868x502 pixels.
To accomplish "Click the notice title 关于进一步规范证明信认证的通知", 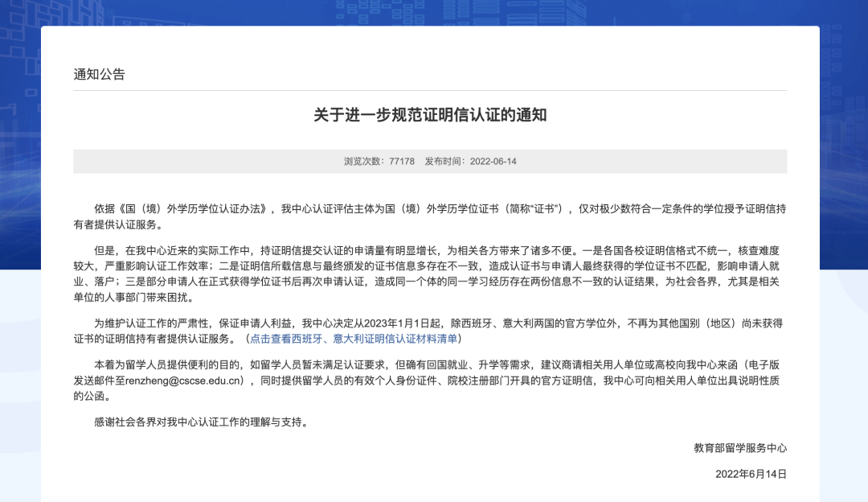I will click(430, 115).
